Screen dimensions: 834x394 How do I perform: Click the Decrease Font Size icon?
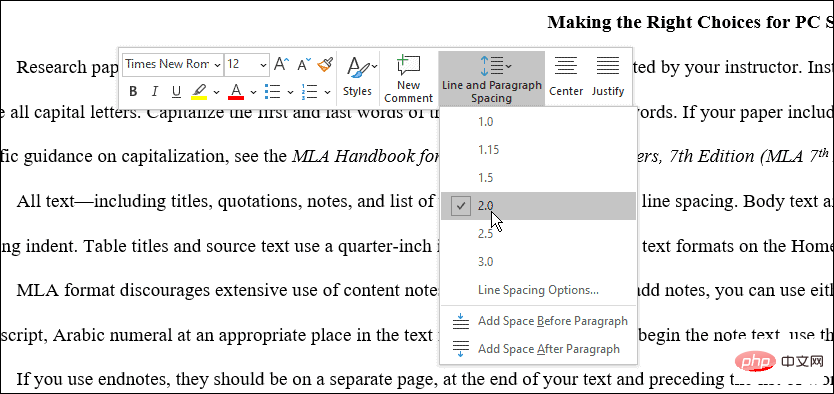(304, 65)
